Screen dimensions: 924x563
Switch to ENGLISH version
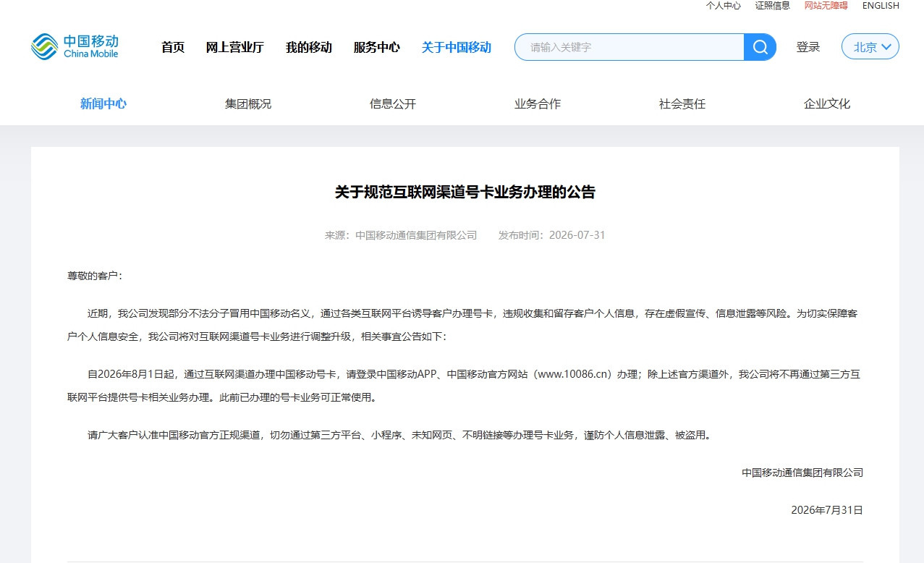click(x=881, y=6)
